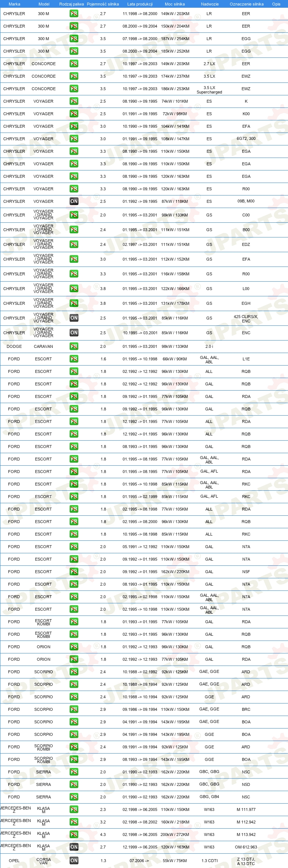The height and width of the screenshot is (868, 288).
Task: Click engine code 'OM 612.963'
Action: [x=246, y=847]
